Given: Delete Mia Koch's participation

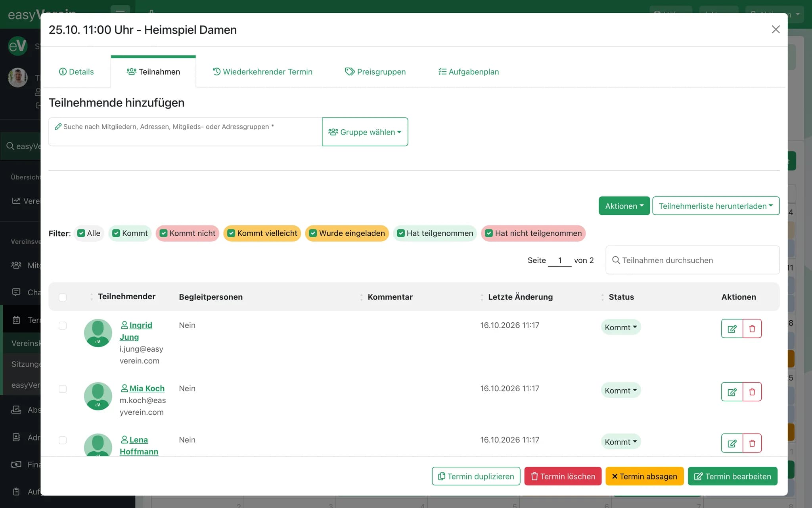Looking at the screenshot, I should tap(752, 392).
